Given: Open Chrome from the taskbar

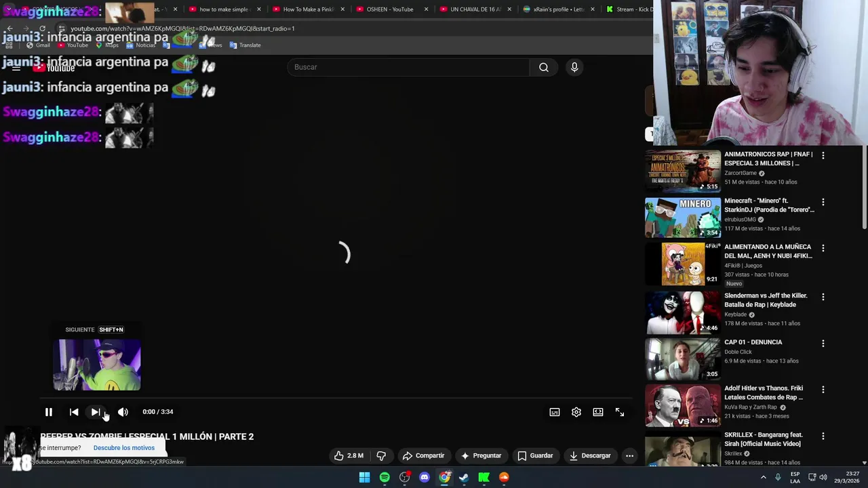Looking at the screenshot, I should (444, 477).
